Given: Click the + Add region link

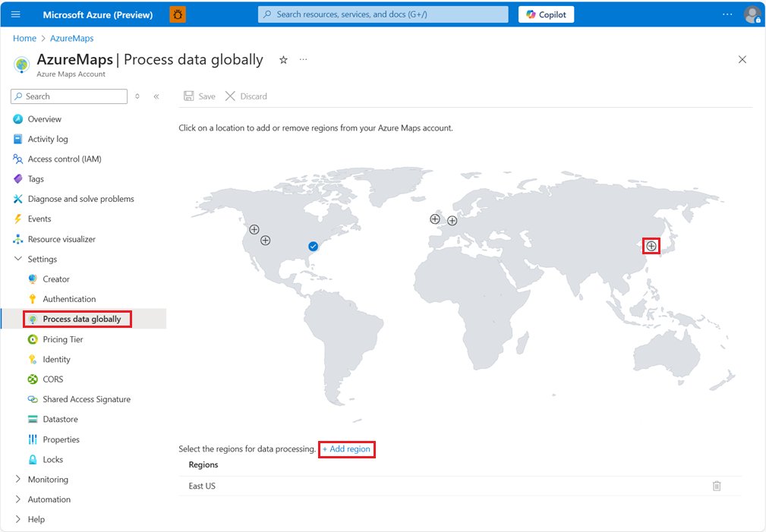Looking at the screenshot, I should point(346,449).
